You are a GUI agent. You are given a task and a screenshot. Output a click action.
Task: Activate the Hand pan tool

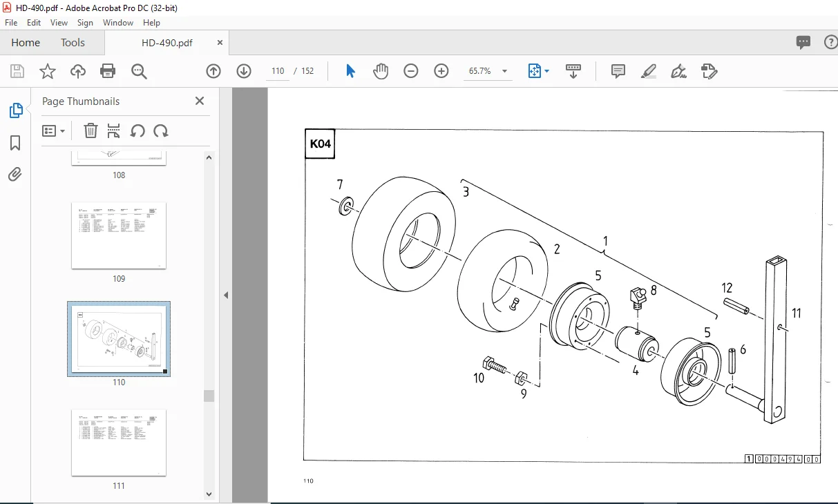click(381, 71)
